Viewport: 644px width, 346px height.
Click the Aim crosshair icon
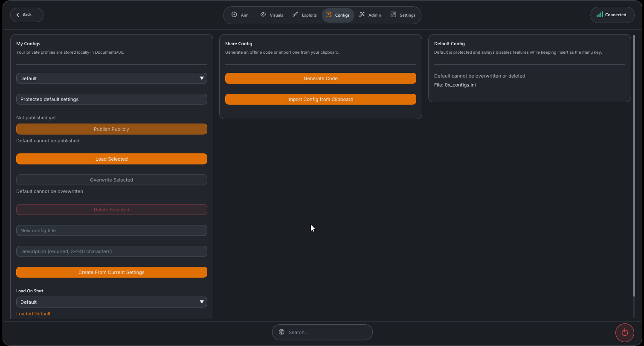234,14
